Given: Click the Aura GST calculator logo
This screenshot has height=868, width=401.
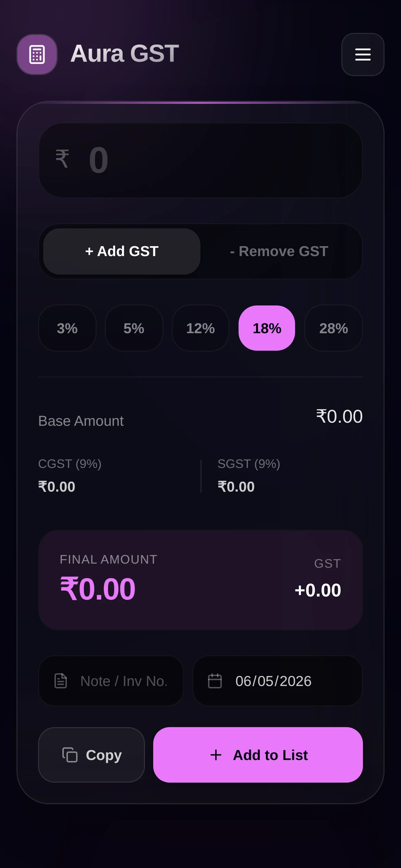Looking at the screenshot, I should (x=37, y=55).
